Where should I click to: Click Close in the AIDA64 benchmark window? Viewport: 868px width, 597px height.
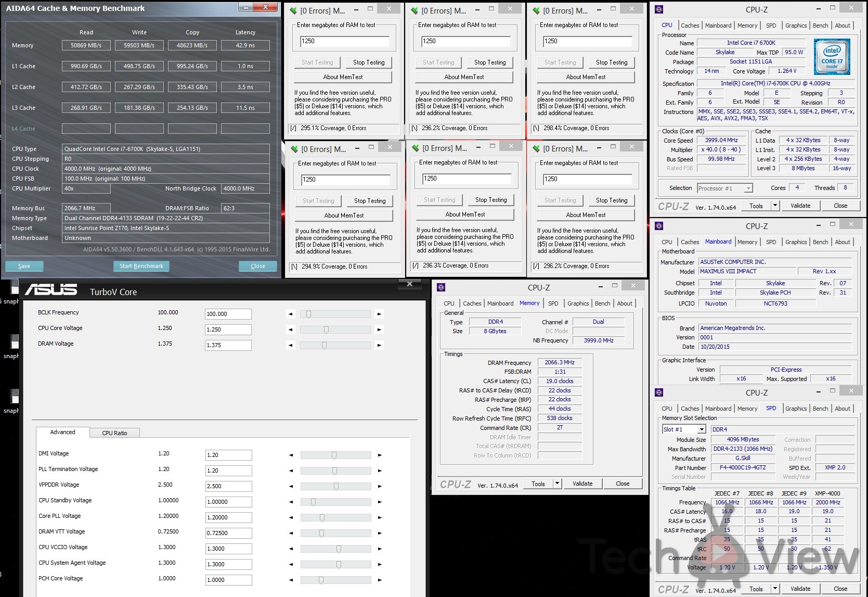(x=258, y=266)
